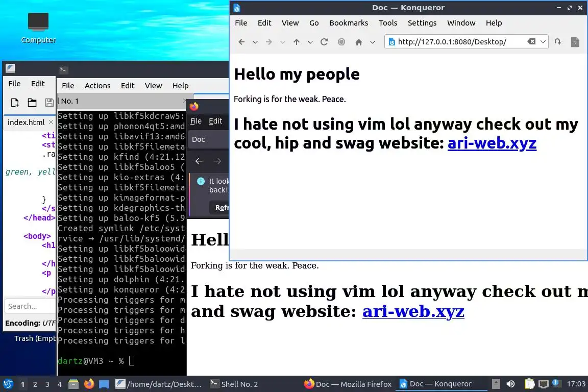Click the info icon in Firefox notification

[201, 181]
